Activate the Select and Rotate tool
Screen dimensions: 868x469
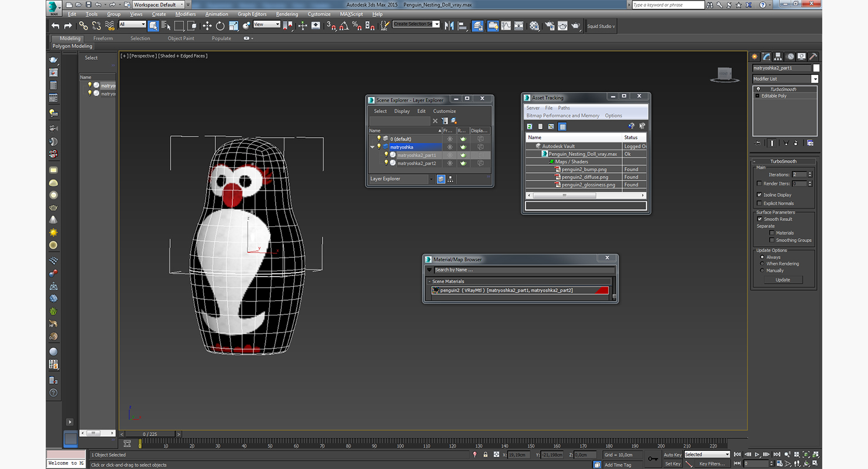220,26
